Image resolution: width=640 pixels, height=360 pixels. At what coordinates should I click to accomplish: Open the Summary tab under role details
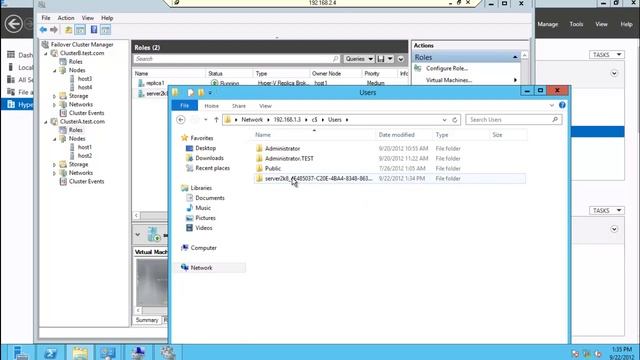pyautogui.click(x=147, y=320)
